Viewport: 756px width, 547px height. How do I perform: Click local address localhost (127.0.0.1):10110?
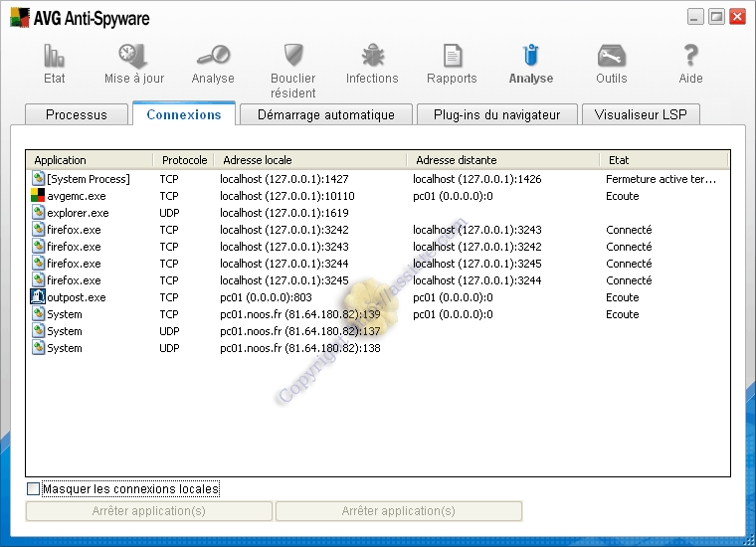(x=286, y=196)
